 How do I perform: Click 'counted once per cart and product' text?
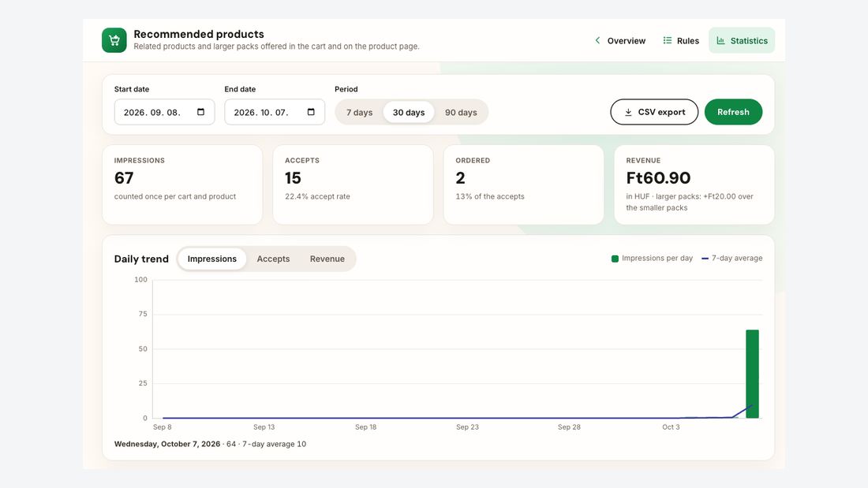175,196
